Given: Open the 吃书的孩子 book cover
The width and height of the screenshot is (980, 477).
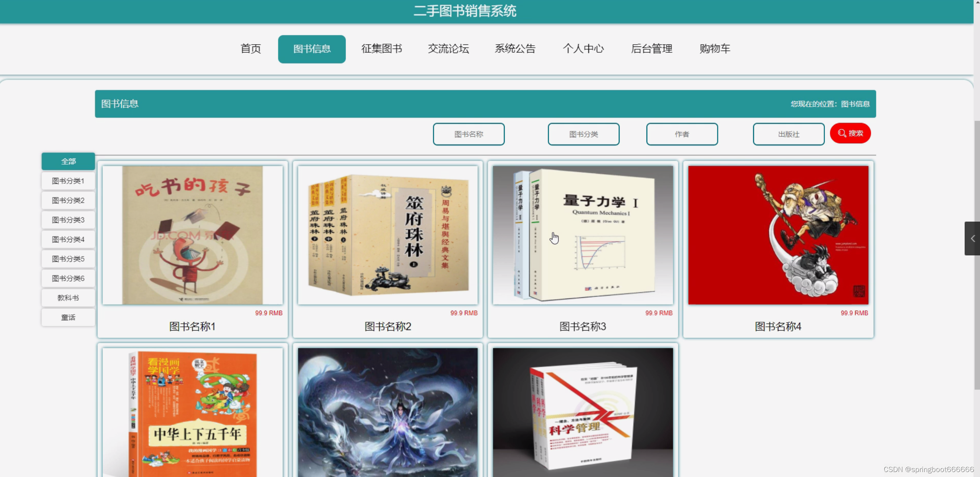Looking at the screenshot, I should coord(192,235).
